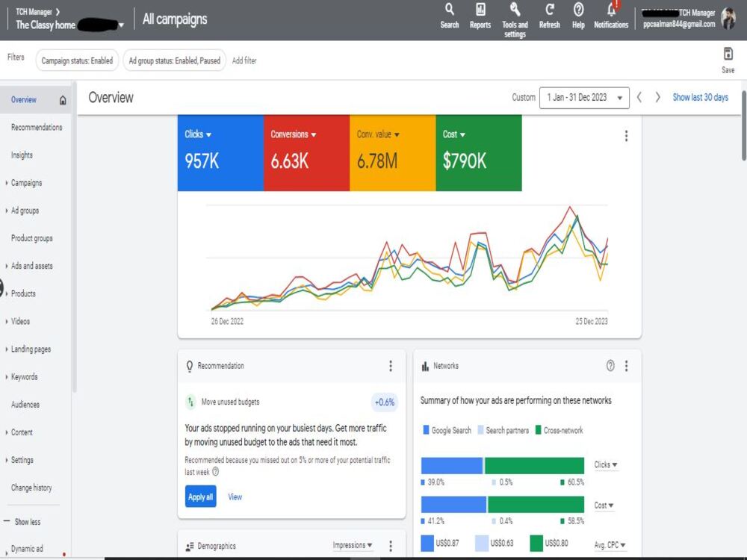The width and height of the screenshot is (747, 560).
Task: Open Insights in the sidebar
Action: (22, 155)
